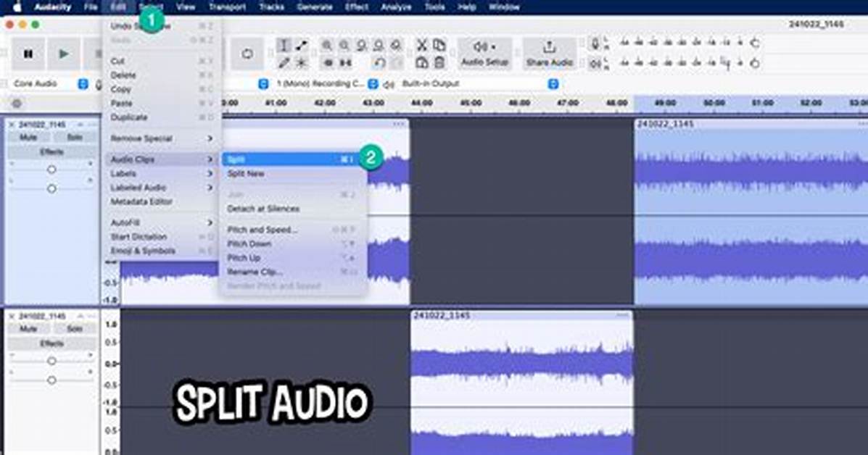Click the Zoom In magnifier icon
The height and width of the screenshot is (455, 868).
[x=328, y=46]
